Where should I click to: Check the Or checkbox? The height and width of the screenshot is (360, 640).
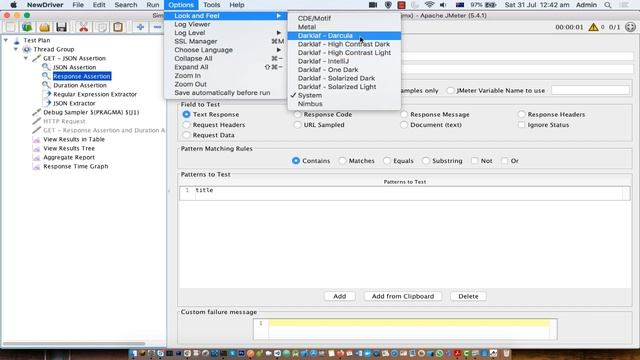pos(504,161)
